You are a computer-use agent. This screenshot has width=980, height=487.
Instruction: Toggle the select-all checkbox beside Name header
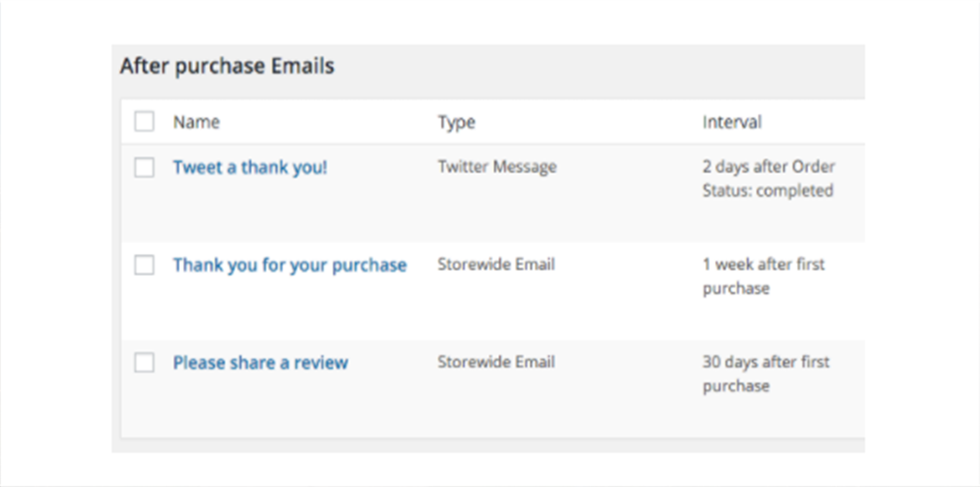click(x=144, y=122)
